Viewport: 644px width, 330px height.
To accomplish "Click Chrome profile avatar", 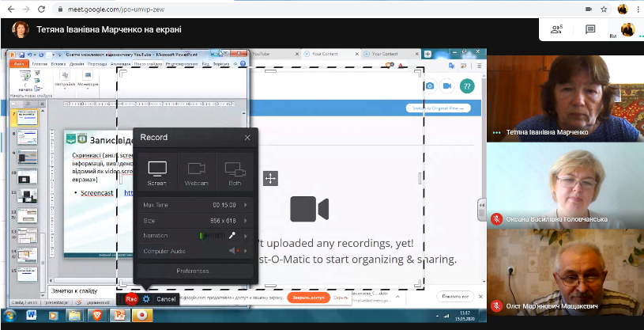I will [x=623, y=9].
